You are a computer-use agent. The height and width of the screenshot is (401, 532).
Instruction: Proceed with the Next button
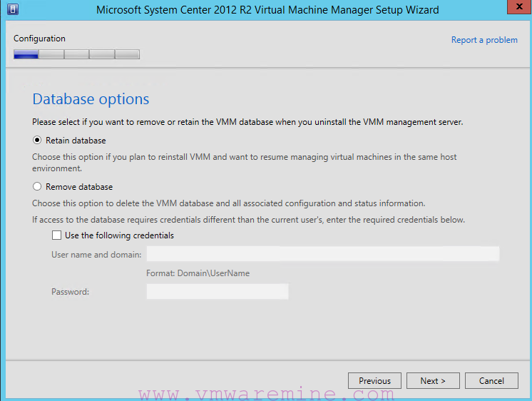(433, 380)
